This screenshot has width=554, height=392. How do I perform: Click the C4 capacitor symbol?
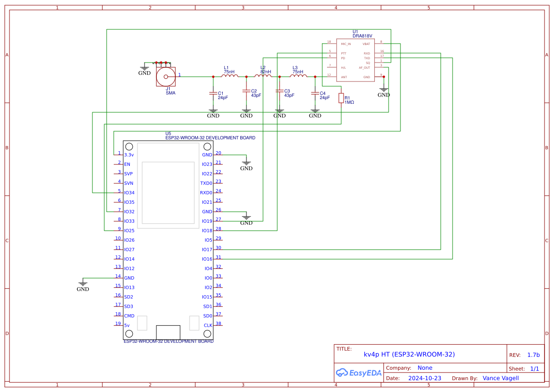pyautogui.click(x=315, y=93)
